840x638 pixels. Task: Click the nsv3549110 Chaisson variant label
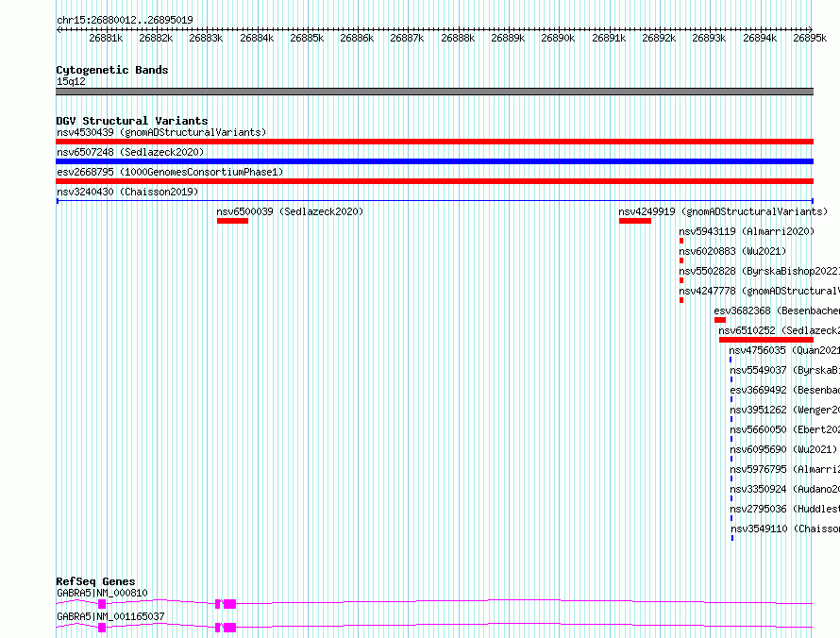pyautogui.click(x=785, y=529)
